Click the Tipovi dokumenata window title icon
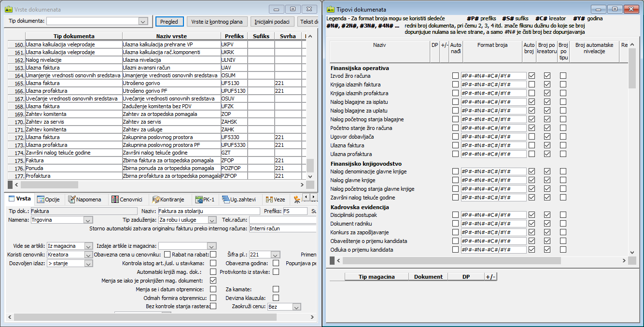This screenshot has width=644, height=327. click(330, 9)
